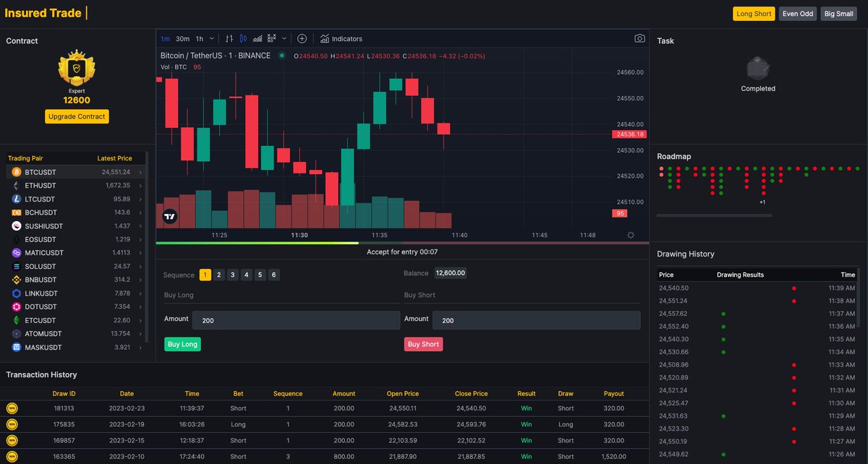This screenshot has width=868, height=464.
Task: Expand the ETHUSDT trading pair row
Action: pos(142,186)
